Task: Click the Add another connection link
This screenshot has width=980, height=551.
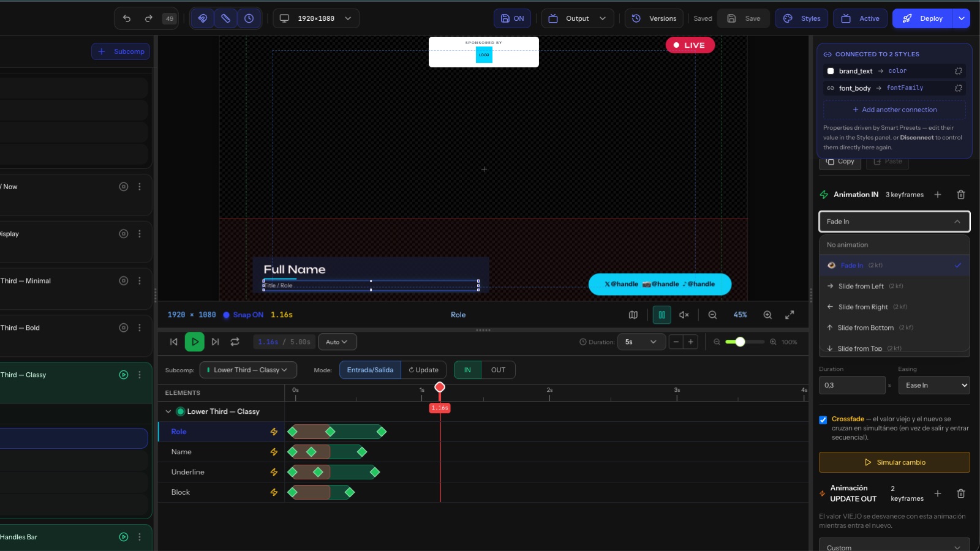Action: coord(894,110)
